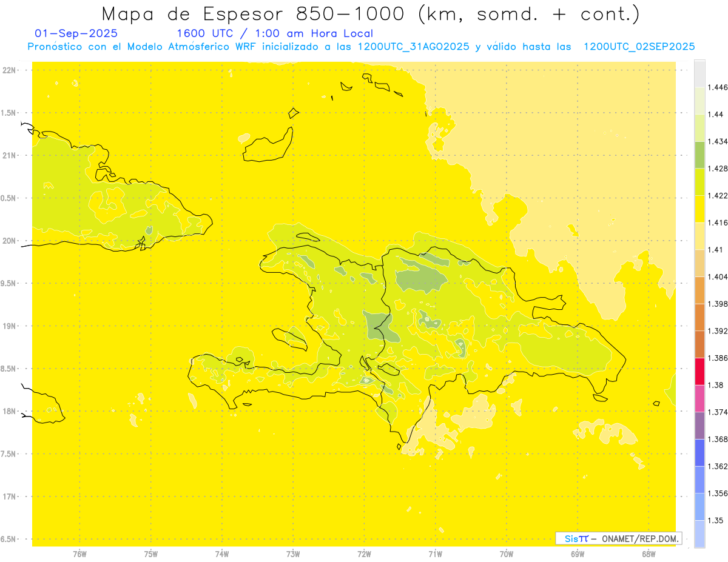Click the 20N latitude label
The height and width of the screenshot is (562, 728).
click(9, 241)
